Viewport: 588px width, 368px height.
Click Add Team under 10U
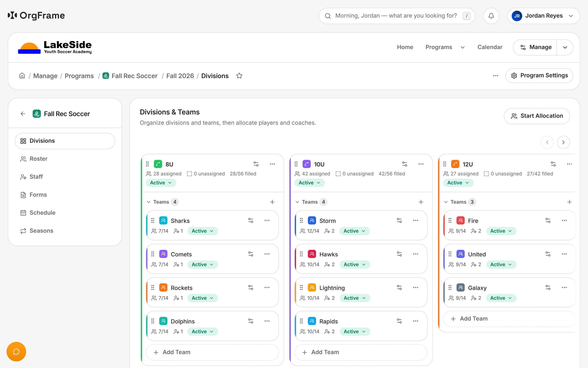click(361, 352)
